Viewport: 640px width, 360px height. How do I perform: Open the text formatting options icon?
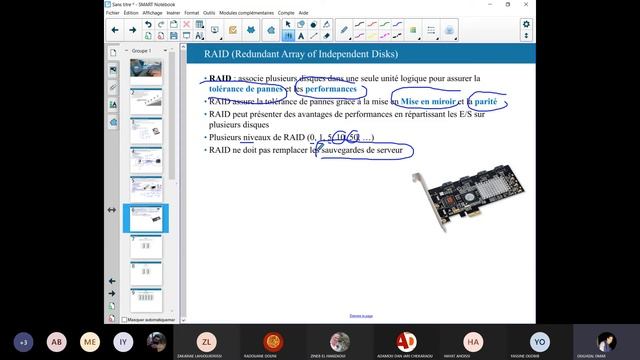[x=199, y=36]
